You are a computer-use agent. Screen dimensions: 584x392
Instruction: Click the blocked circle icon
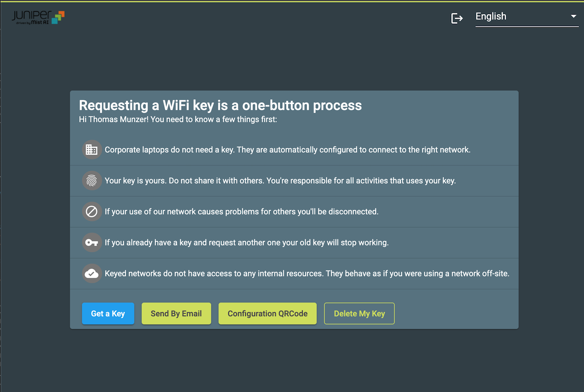91,212
